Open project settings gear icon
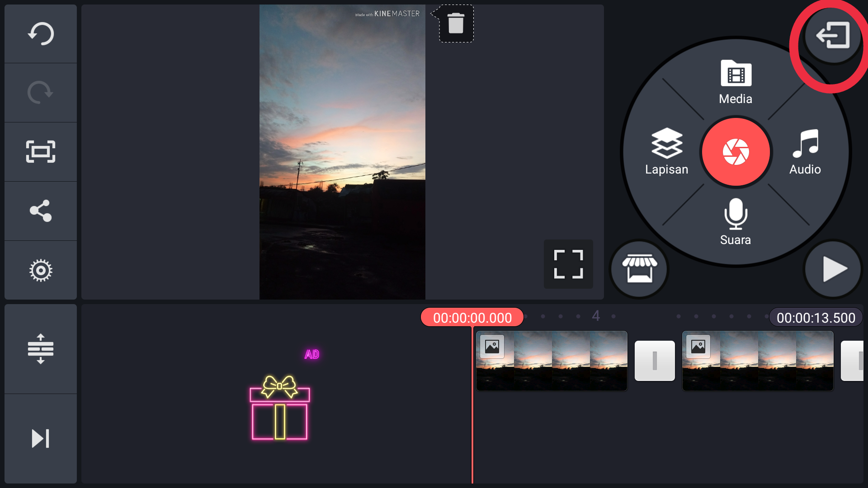Screen dimensions: 868x488 click(x=41, y=270)
